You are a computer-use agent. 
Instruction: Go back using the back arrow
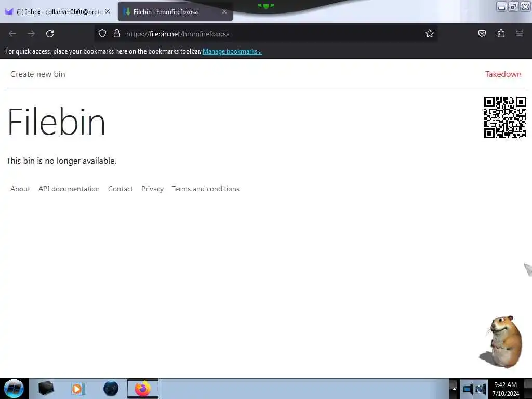(12, 34)
